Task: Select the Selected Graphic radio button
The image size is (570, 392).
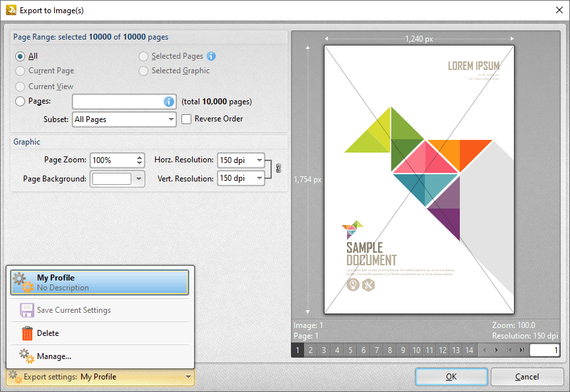Action: pos(143,71)
